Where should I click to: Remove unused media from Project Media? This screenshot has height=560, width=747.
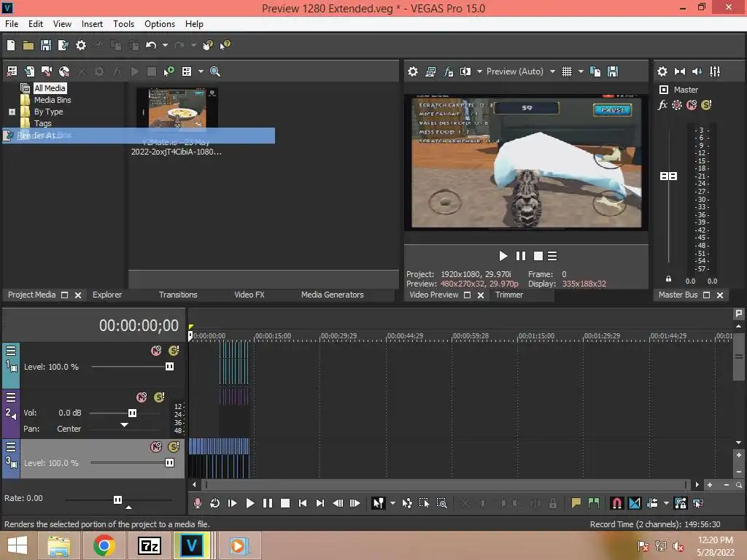(12, 71)
